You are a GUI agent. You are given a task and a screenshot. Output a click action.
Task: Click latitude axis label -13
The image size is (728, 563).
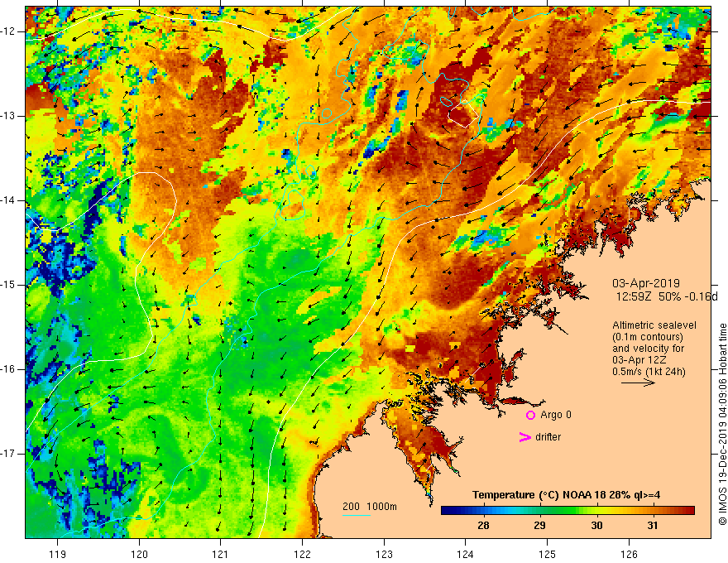(x=9, y=116)
